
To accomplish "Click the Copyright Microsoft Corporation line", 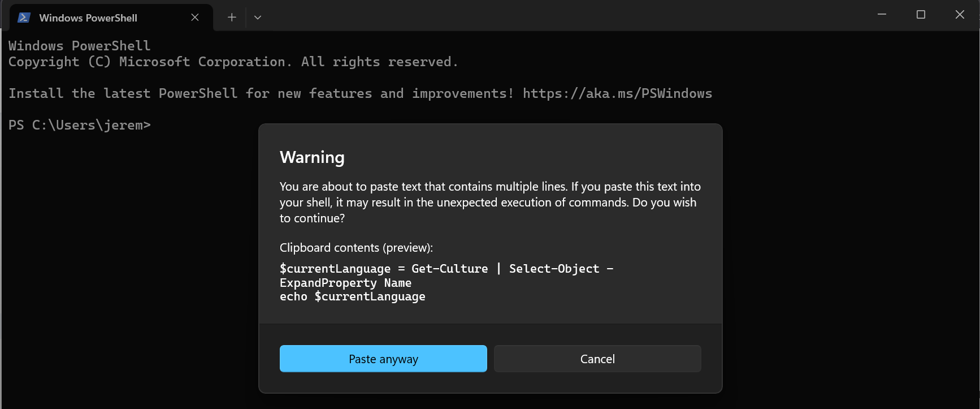I will click(233, 62).
